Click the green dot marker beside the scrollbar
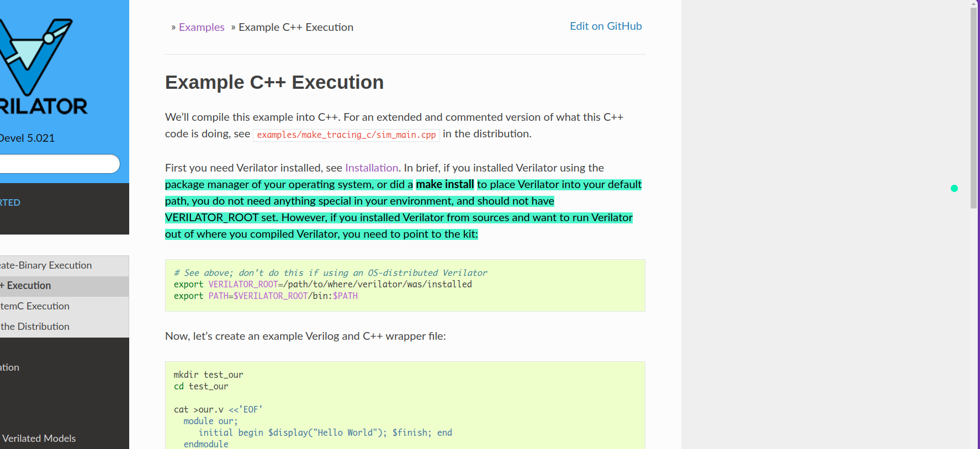This screenshot has width=980, height=449. coord(954,189)
